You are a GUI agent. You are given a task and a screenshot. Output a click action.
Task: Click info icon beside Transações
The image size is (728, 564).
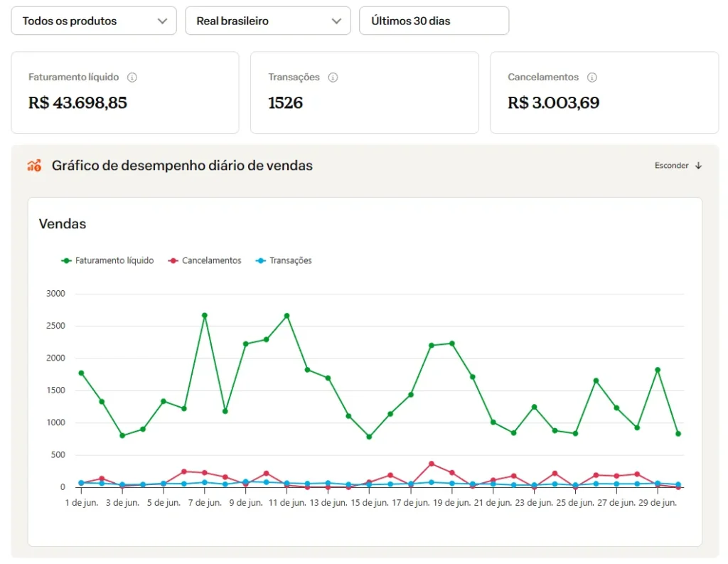point(333,78)
